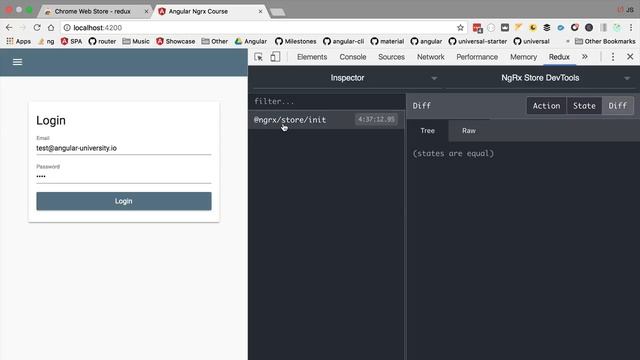Open home page via the house icon

click(x=51, y=28)
